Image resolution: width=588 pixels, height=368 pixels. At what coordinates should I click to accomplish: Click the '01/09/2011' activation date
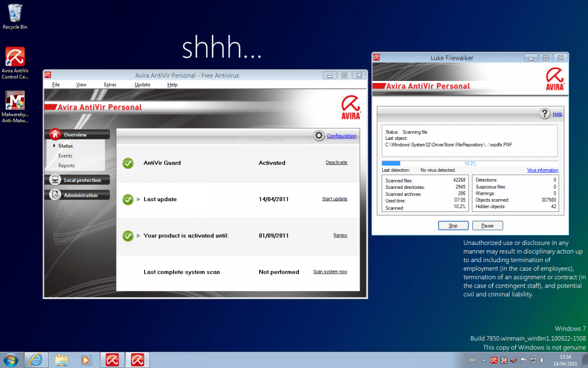coord(274,236)
